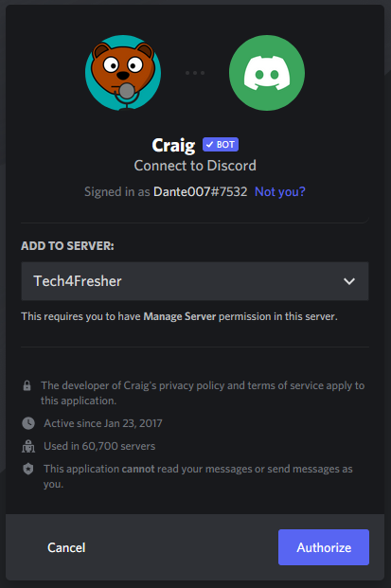Click the Used in 60,700 servers text
The height and width of the screenshot is (588, 391).
pos(99,446)
